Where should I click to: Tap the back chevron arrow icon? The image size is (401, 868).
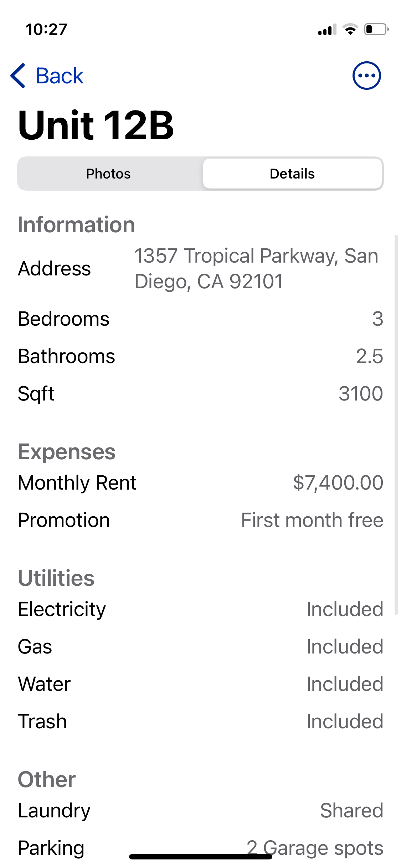coord(18,76)
